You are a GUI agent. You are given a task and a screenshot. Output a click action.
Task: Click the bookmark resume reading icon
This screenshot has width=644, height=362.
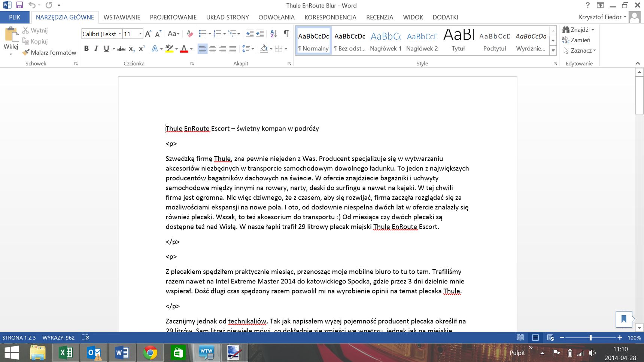624,319
